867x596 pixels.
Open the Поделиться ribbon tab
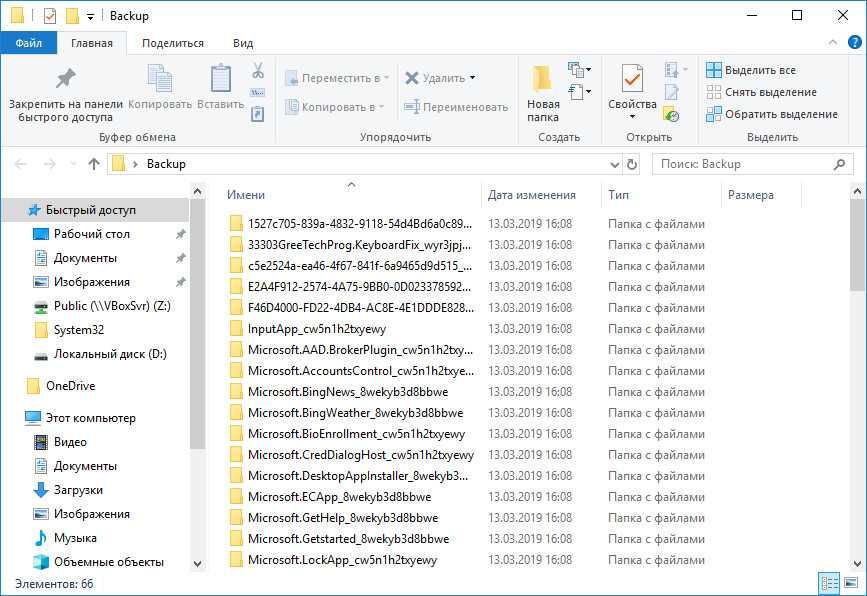tap(172, 43)
